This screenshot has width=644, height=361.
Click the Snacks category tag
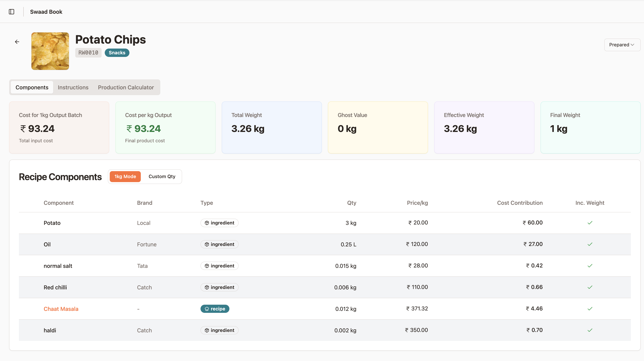[117, 53]
